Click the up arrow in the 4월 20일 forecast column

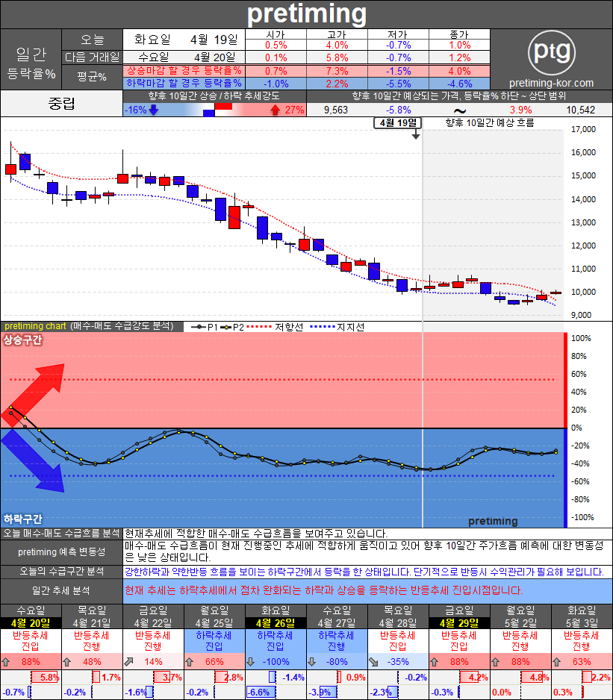point(6,662)
